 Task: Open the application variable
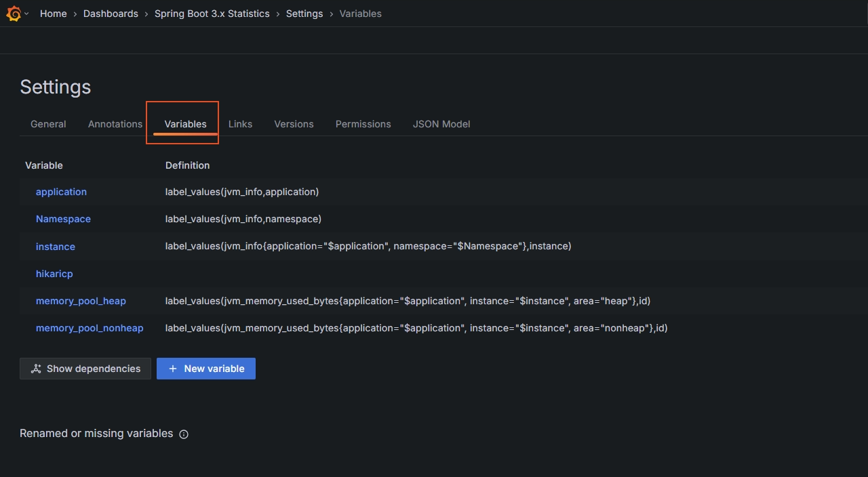click(61, 192)
